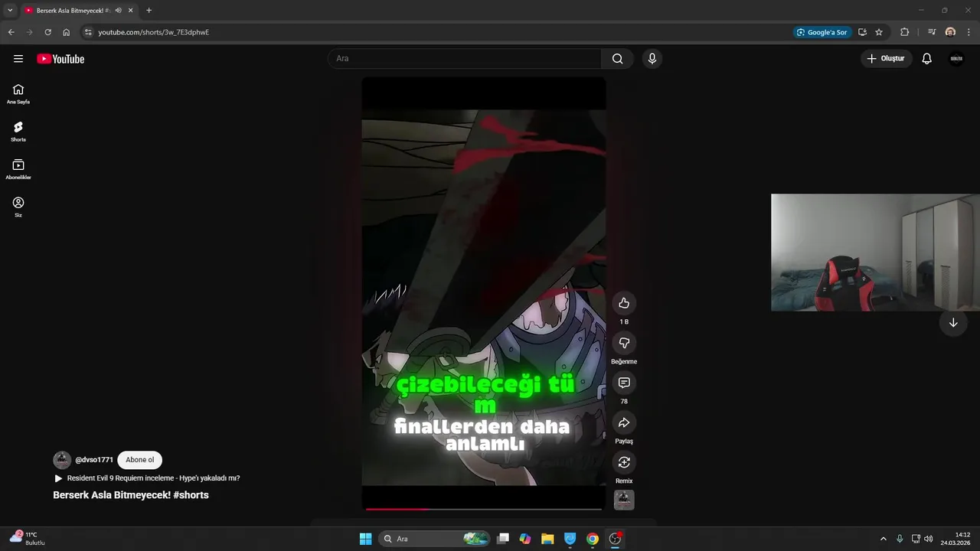Image resolution: width=980 pixels, height=551 pixels.
Task: Open the YouTube account avatar menu
Action: [x=956, y=59]
